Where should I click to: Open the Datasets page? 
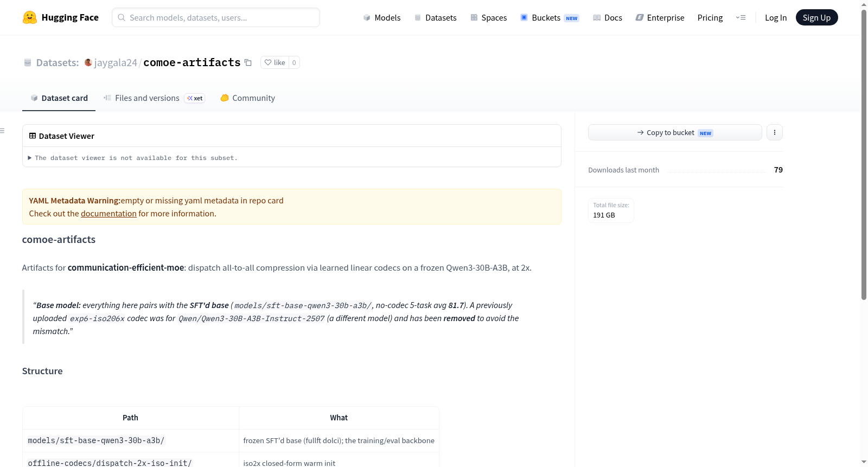[x=435, y=17]
